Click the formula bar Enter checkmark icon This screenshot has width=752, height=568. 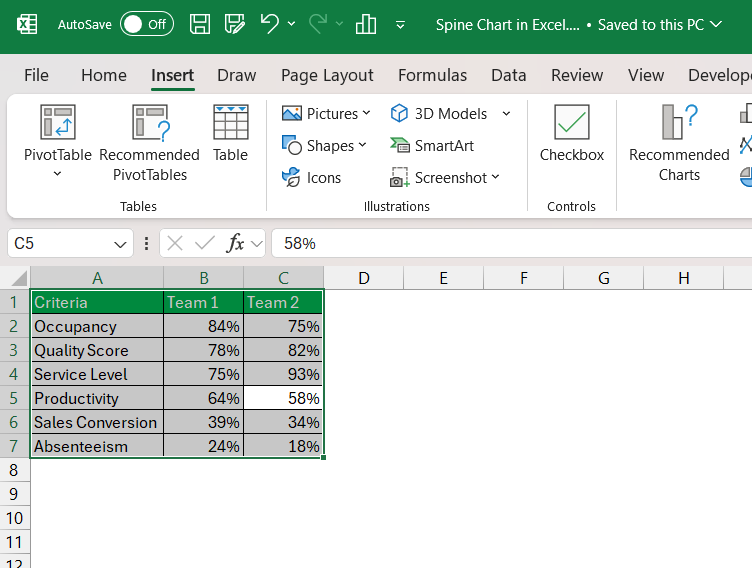point(205,244)
